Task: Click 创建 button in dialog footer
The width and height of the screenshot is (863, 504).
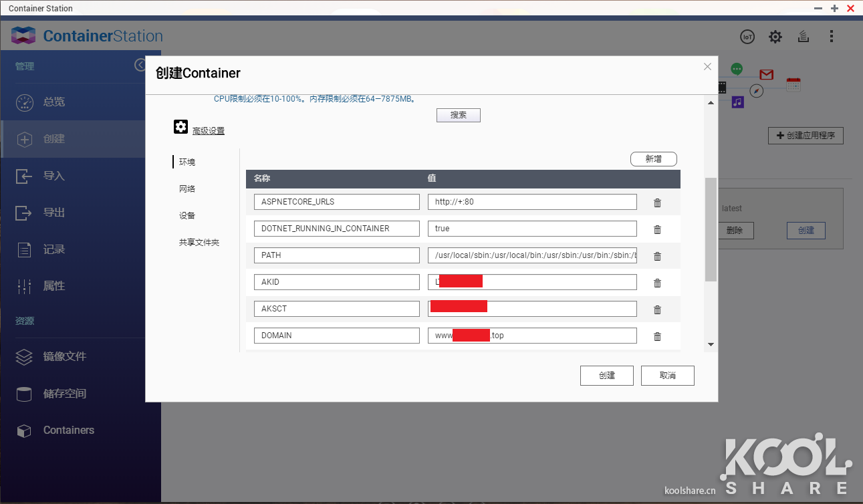Action: tap(607, 376)
